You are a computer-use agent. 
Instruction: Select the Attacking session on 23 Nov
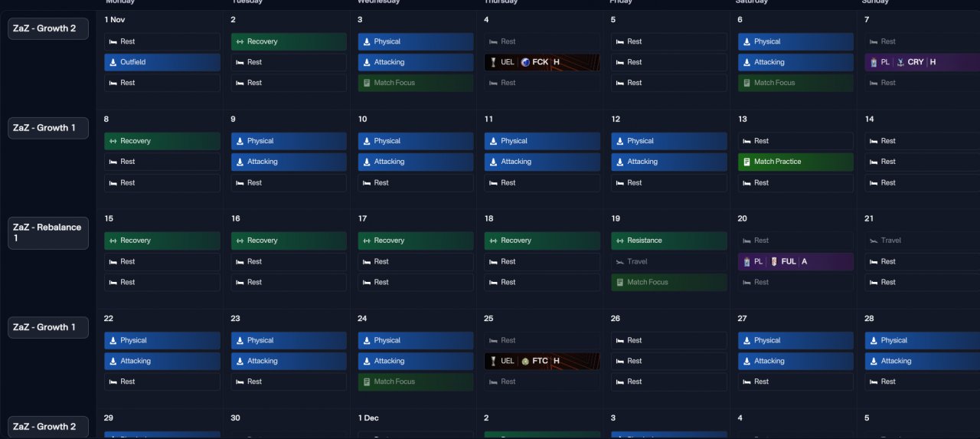tap(289, 361)
